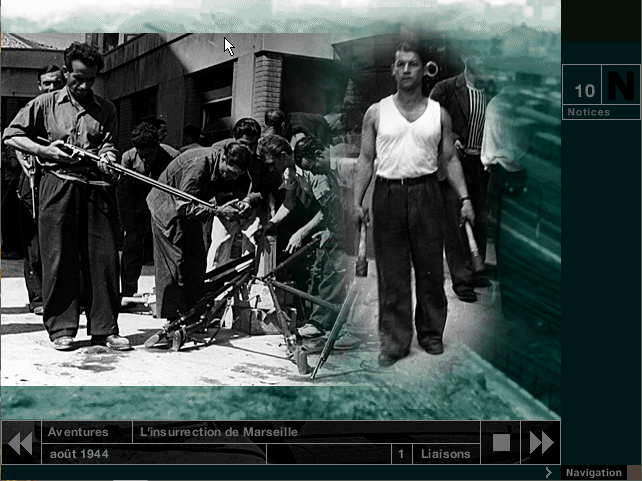Open notices via the large N icon

tap(621, 87)
